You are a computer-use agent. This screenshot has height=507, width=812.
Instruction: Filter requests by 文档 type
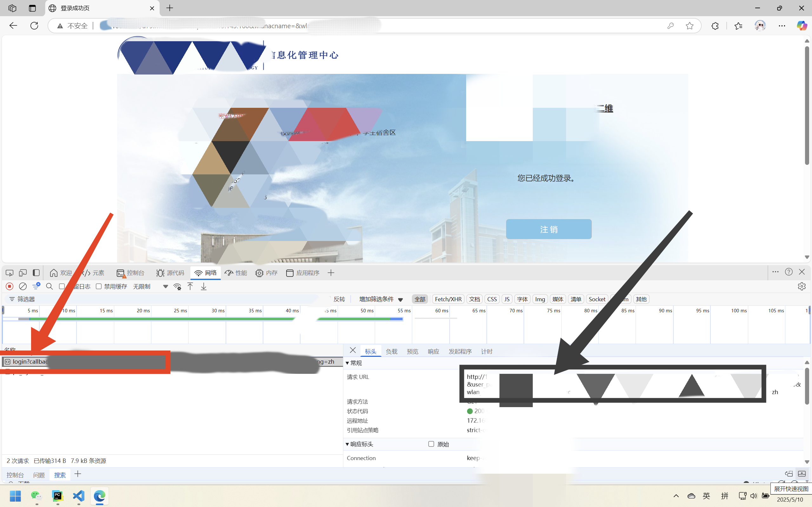(x=474, y=299)
